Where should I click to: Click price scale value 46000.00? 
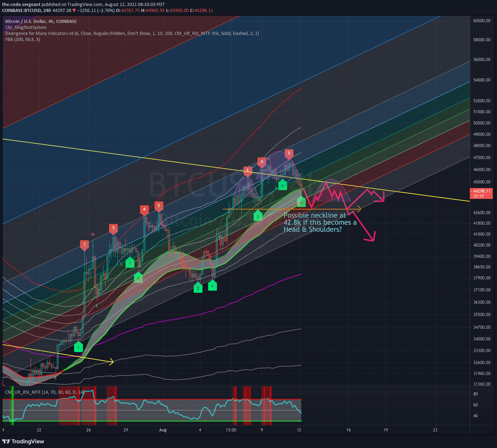click(x=482, y=169)
